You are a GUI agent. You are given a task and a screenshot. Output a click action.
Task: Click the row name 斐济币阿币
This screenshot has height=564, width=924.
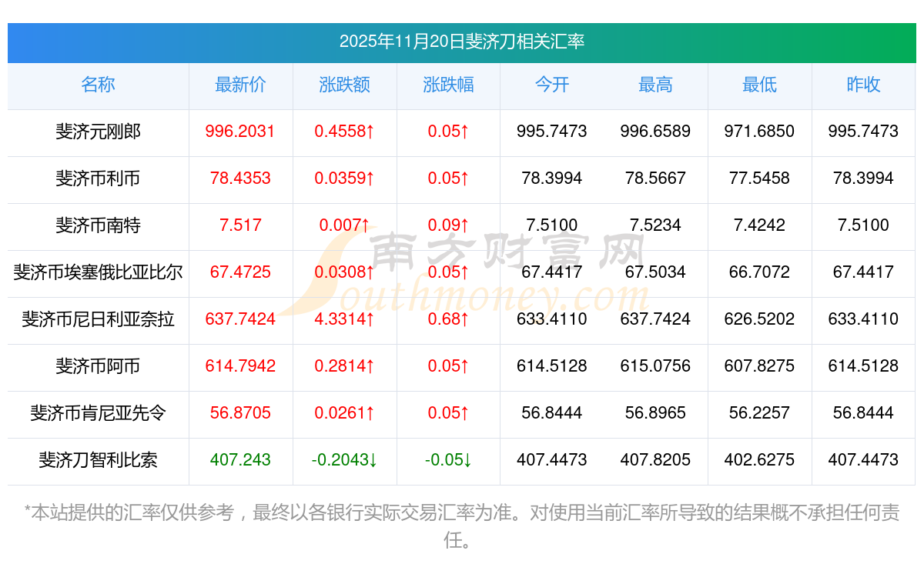tap(98, 366)
